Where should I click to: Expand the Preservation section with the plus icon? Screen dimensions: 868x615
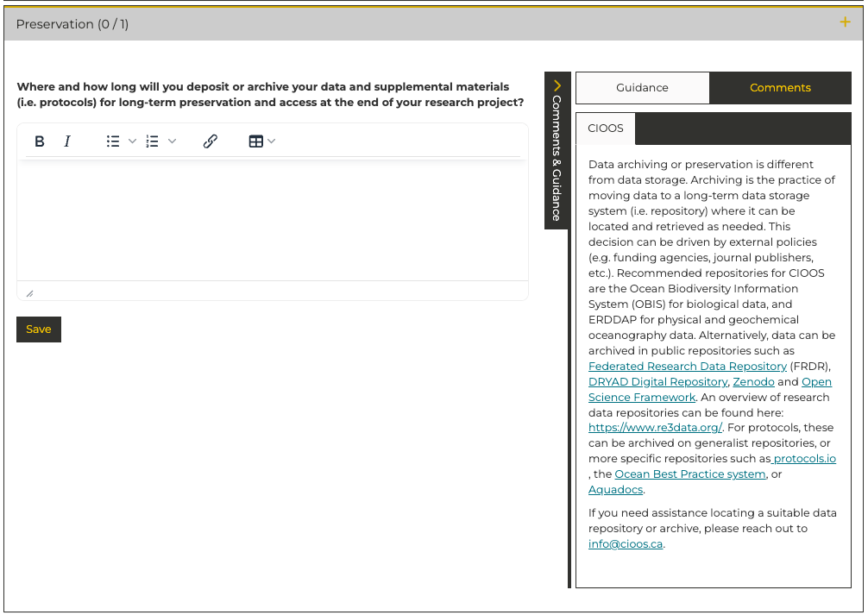tap(845, 22)
